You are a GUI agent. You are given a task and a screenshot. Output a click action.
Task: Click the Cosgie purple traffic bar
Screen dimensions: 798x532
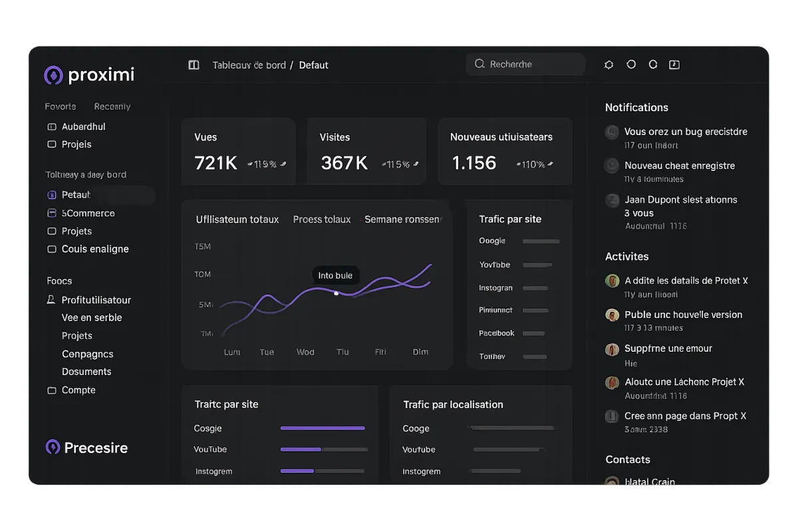click(323, 428)
